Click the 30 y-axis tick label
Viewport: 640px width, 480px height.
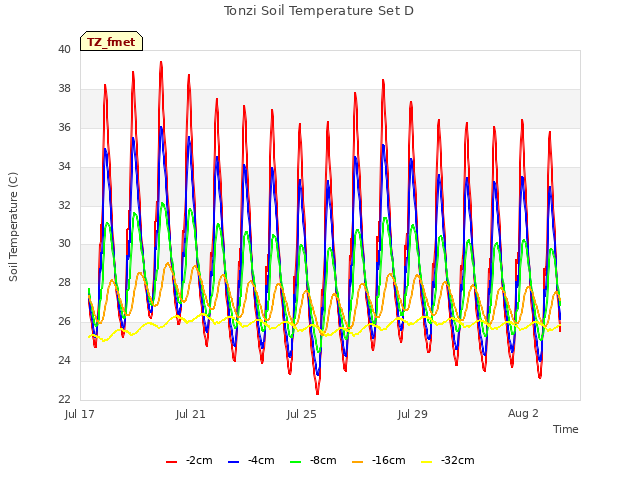click(x=64, y=244)
